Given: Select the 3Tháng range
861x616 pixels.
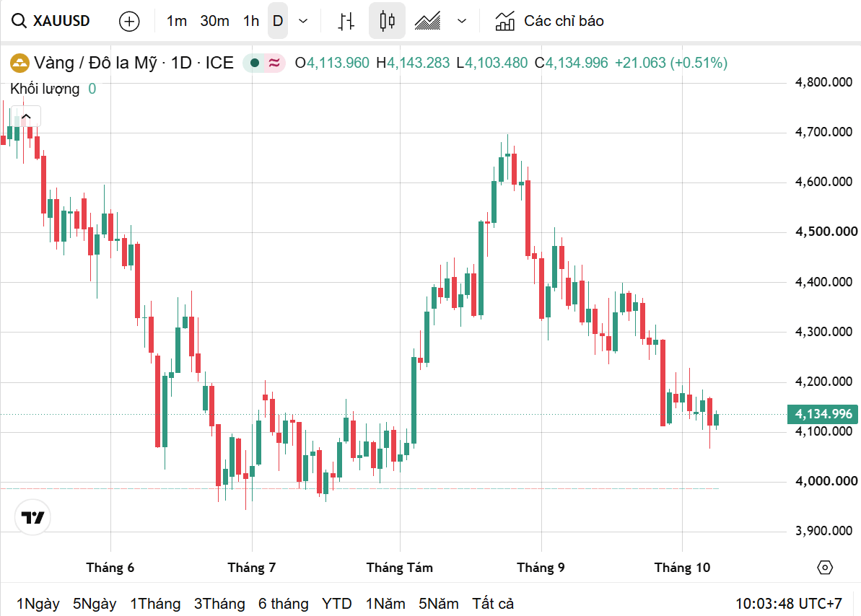Looking at the screenshot, I should pyautogui.click(x=219, y=603).
